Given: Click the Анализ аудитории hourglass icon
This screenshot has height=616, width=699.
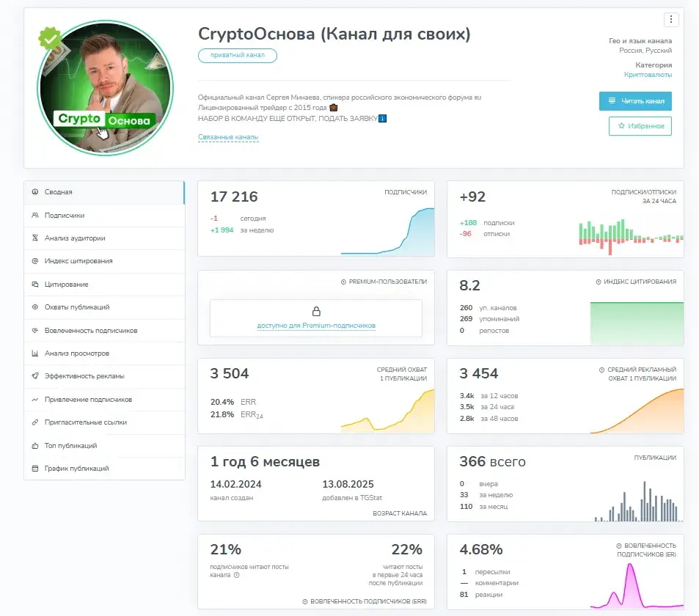Looking at the screenshot, I should coord(35,238).
